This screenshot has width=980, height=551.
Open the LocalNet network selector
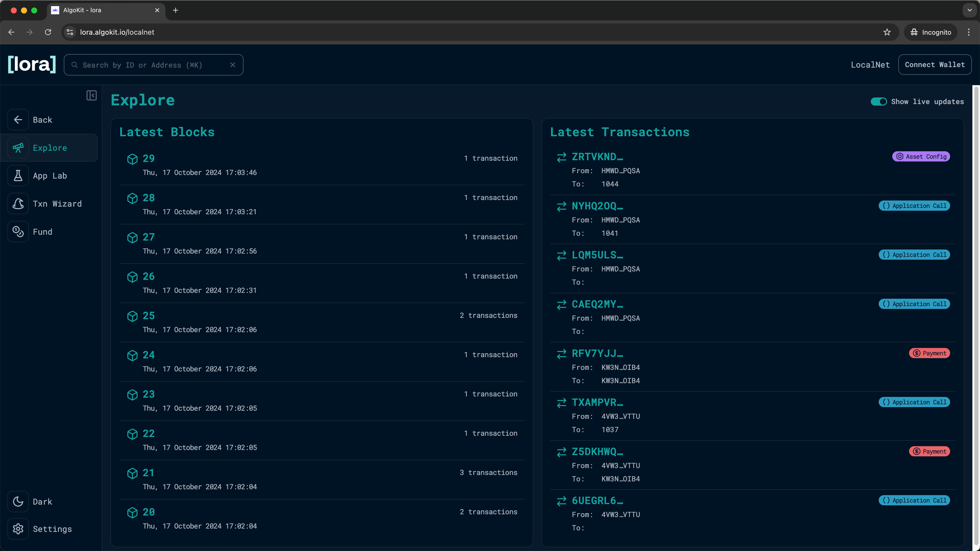coord(870,65)
